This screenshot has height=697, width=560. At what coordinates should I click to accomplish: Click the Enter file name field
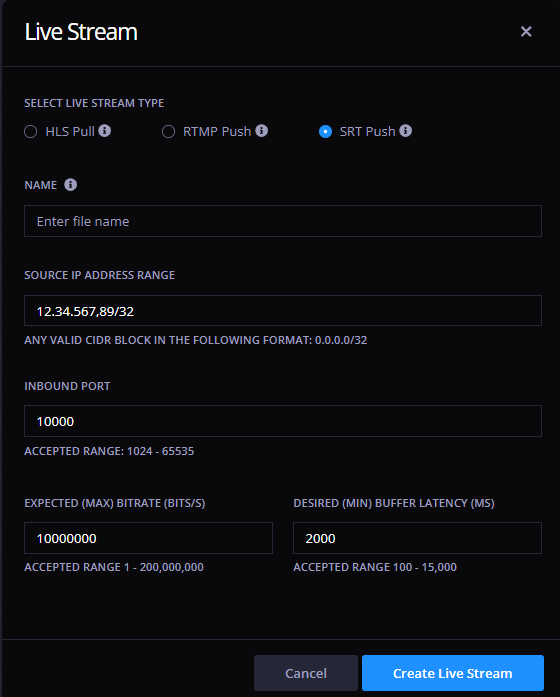[283, 221]
